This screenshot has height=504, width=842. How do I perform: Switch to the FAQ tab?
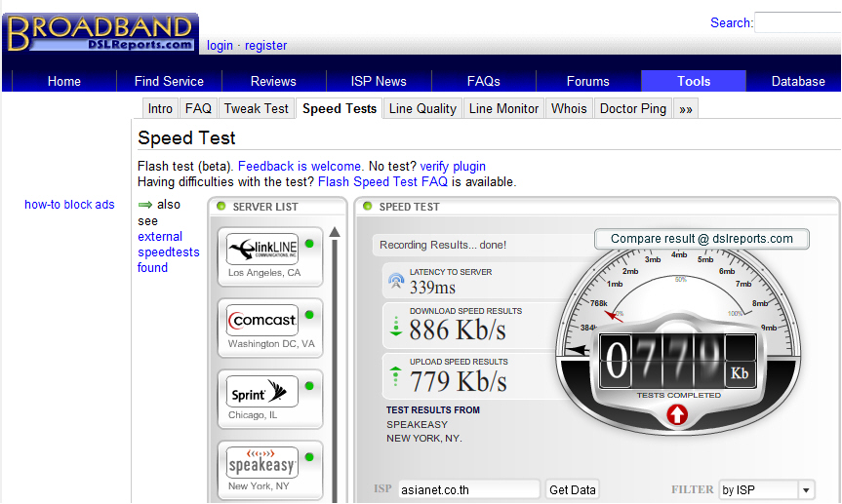(x=198, y=109)
